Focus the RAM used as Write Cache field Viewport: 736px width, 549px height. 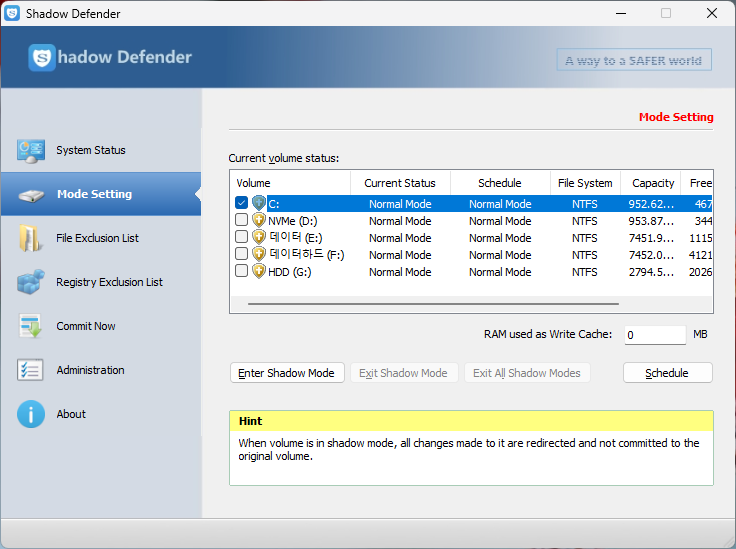655,335
